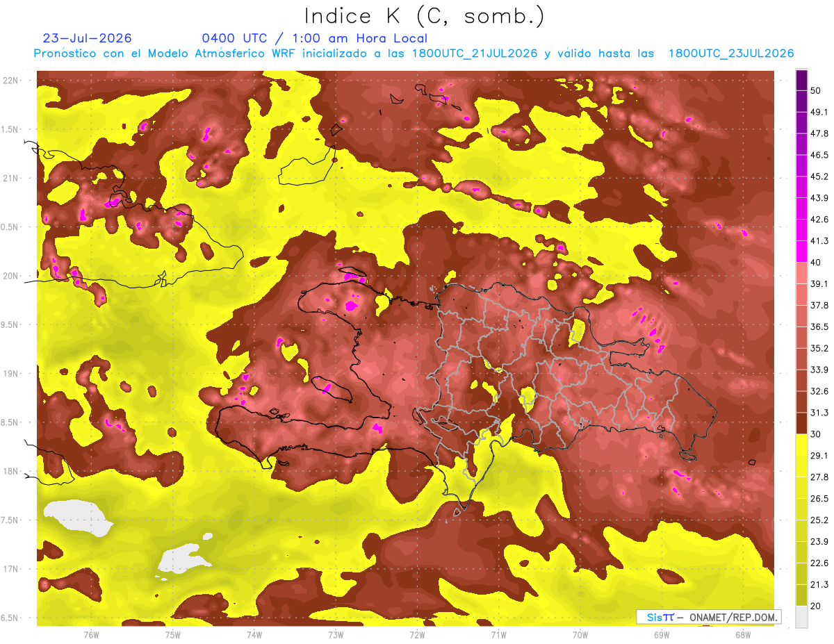Click the "17N" latitude axis label
834x644 pixels.
12,569
